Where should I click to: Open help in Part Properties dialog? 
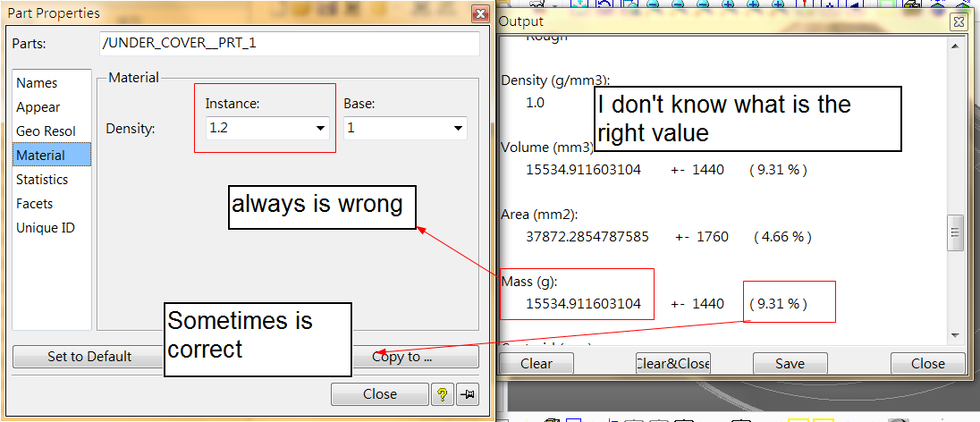pos(442,394)
